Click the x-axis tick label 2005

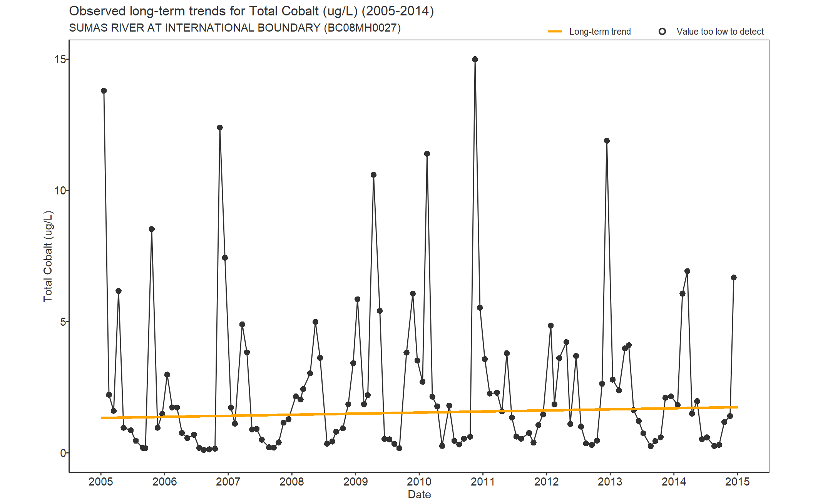[101, 482]
